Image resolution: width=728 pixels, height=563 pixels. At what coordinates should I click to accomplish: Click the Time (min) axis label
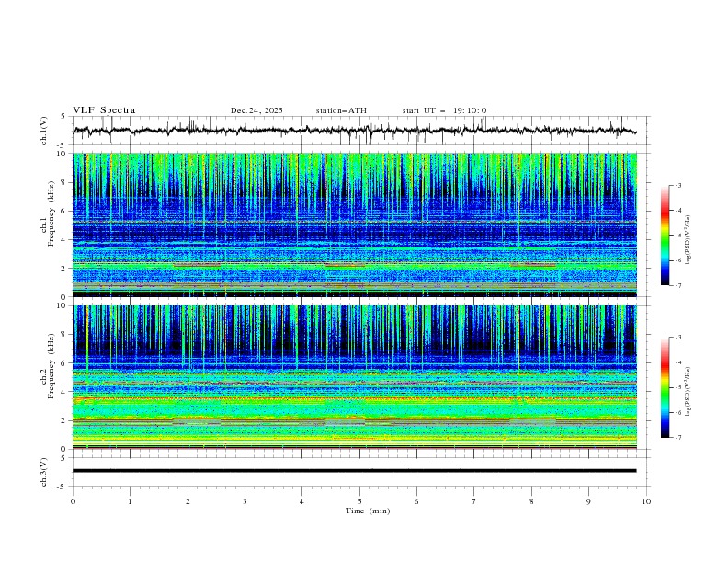click(367, 511)
